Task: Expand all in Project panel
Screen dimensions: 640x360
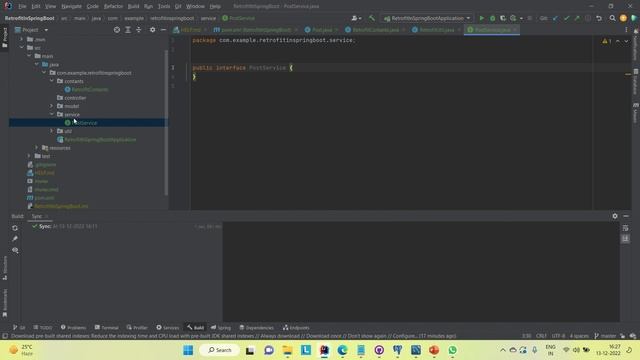Action: (128, 30)
